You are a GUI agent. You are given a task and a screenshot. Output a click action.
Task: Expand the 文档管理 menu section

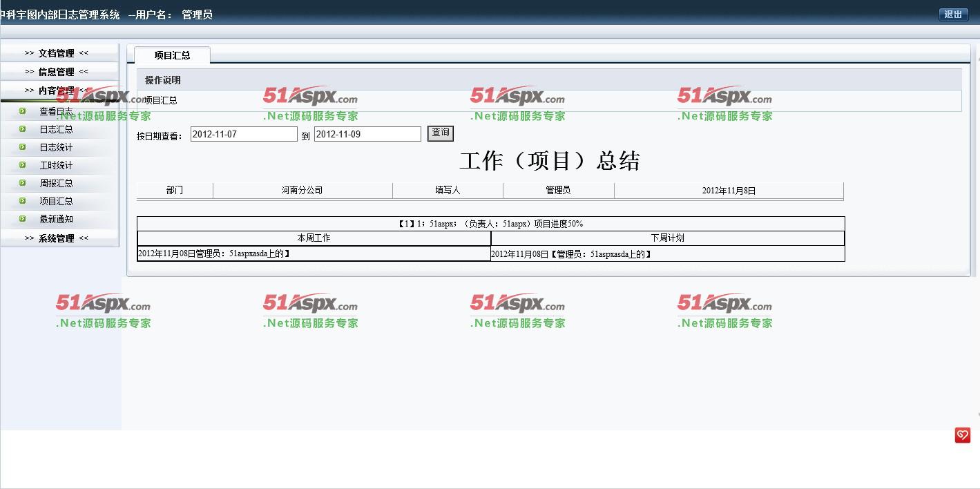click(x=57, y=53)
